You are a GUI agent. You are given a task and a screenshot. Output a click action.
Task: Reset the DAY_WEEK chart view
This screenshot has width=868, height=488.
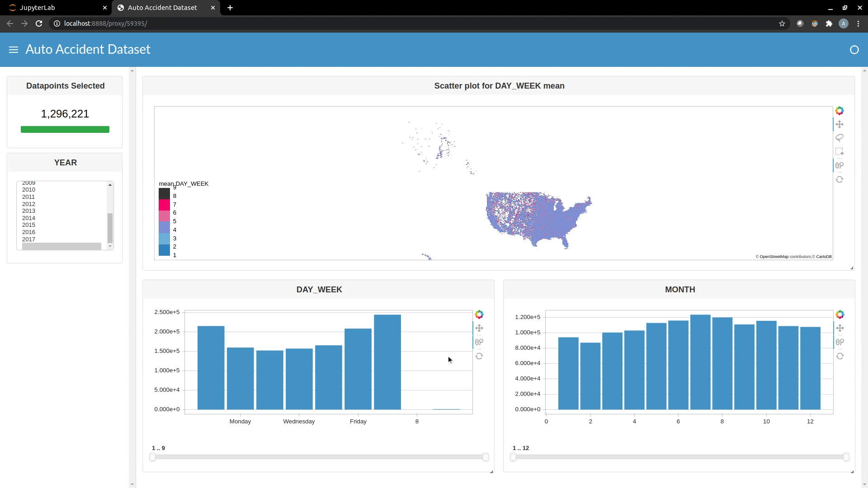pos(479,356)
